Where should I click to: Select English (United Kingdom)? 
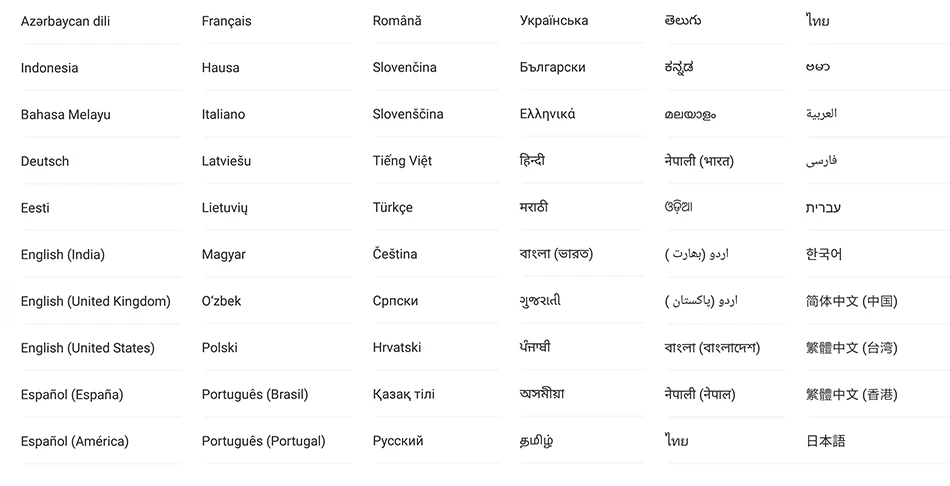[96, 301]
